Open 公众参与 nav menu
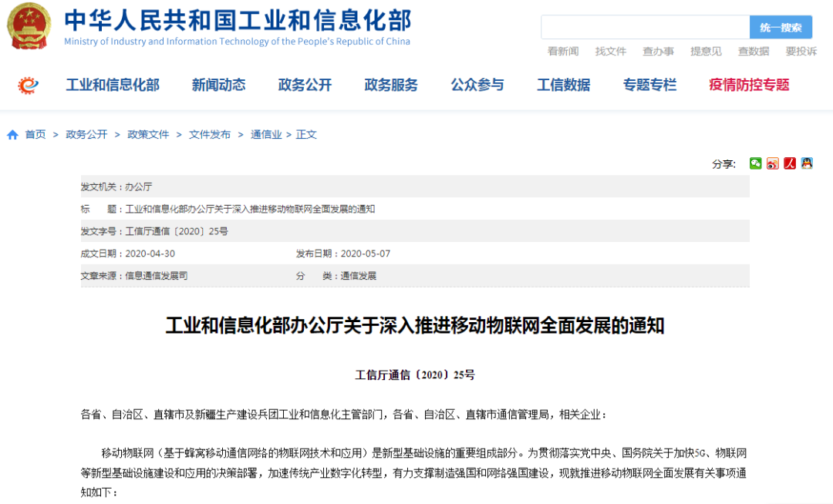 pyautogui.click(x=477, y=85)
